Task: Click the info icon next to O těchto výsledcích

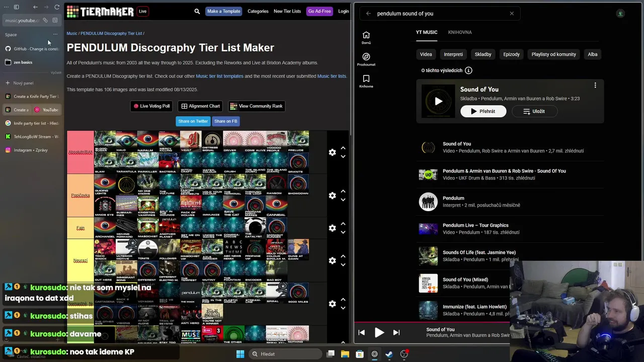Action: pyautogui.click(x=468, y=70)
